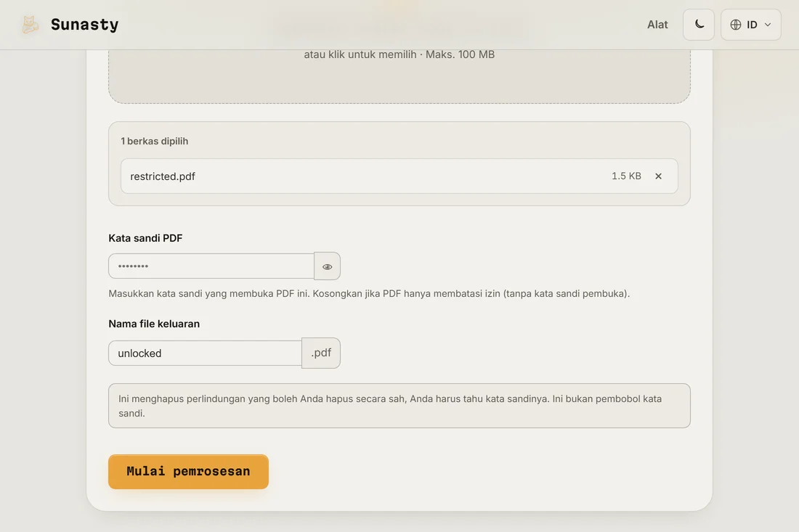The width and height of the screenshot is (799, 532).
Task: Focus the Kata sandi PDF password field
Action: (211, 266)
